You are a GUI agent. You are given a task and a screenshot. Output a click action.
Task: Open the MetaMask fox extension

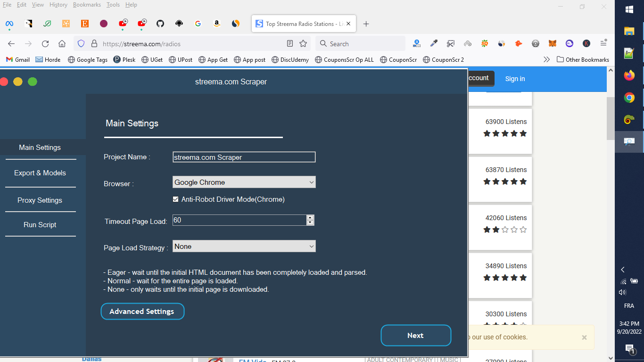pyautogui.click(x=553, y=43)
